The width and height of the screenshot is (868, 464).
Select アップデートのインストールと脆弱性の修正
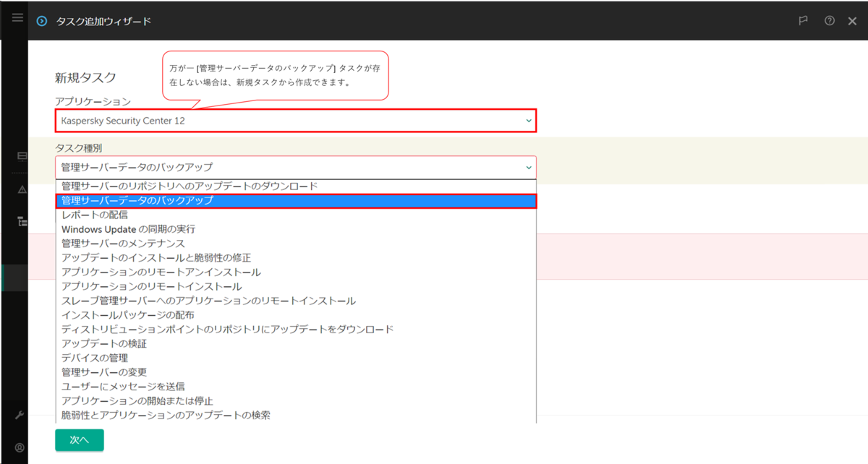tap(296, 258)
